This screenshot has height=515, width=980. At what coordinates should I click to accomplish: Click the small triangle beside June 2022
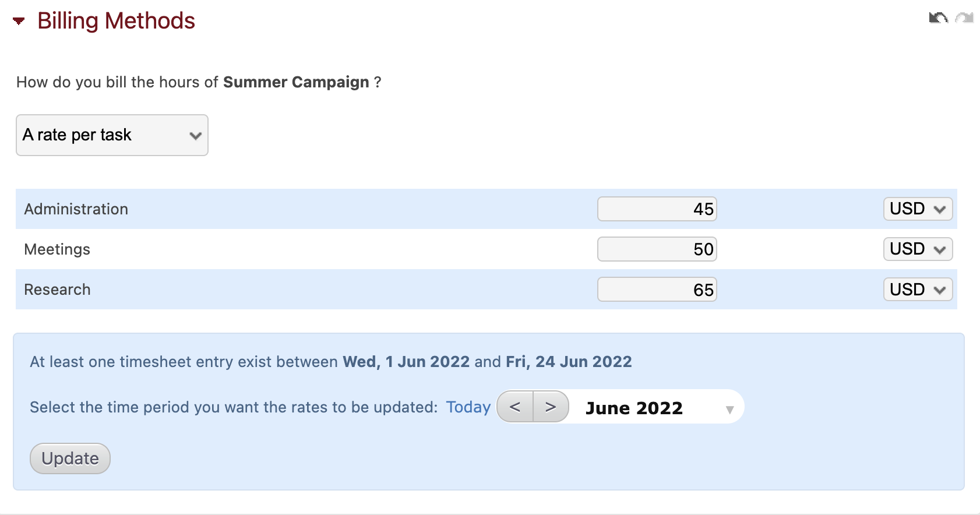[729, 410]
